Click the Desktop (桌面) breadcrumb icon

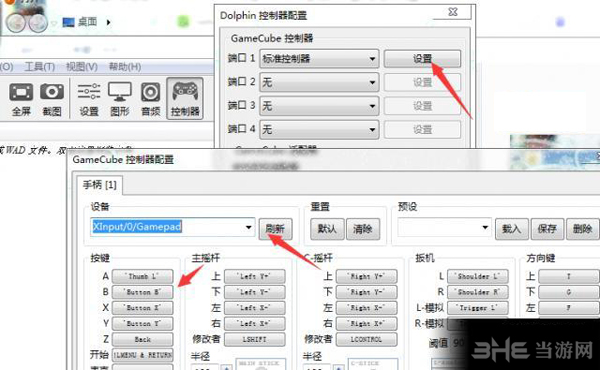point(68,22)
